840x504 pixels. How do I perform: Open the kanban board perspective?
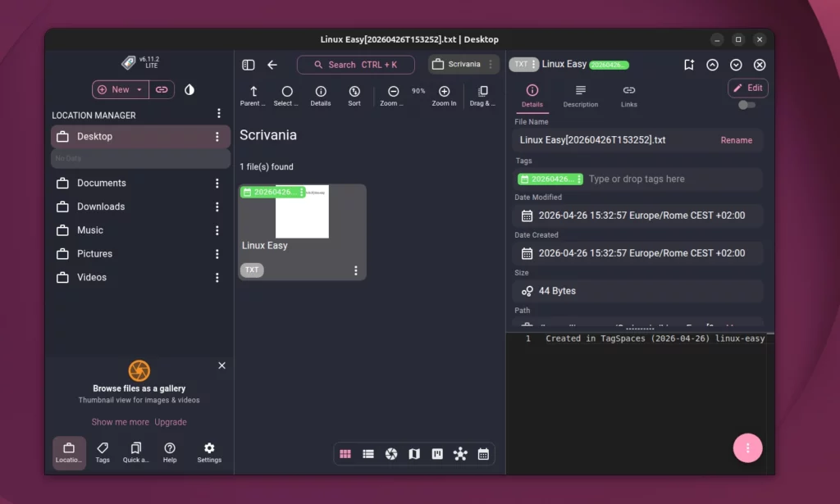point(437,453)
